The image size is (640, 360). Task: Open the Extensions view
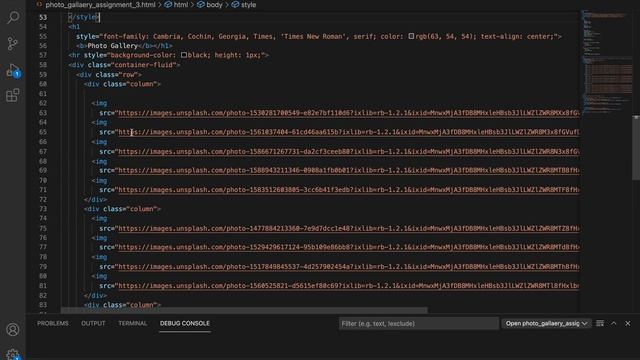(x=13, y=96)
